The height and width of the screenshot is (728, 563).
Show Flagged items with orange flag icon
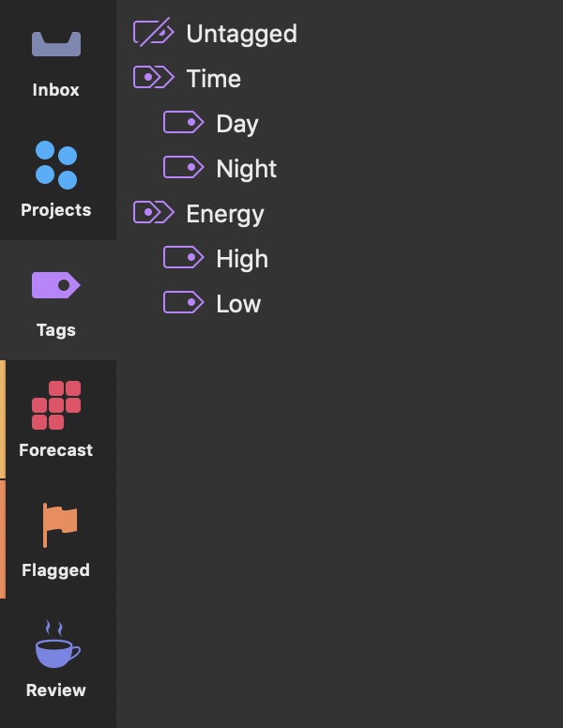(59, 525)
